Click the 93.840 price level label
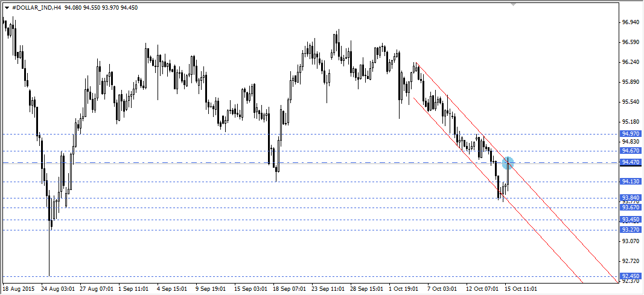Viewport: 644px width, 295px height. (630, 197)
